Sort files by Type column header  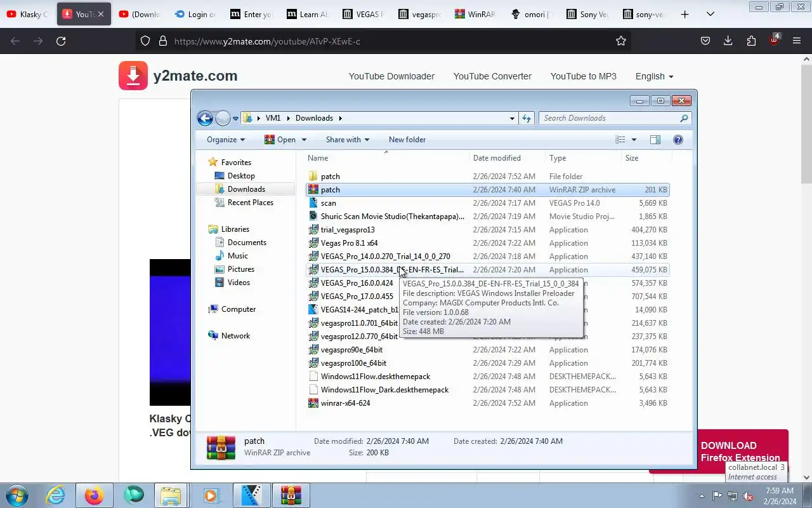coord(583,158)
